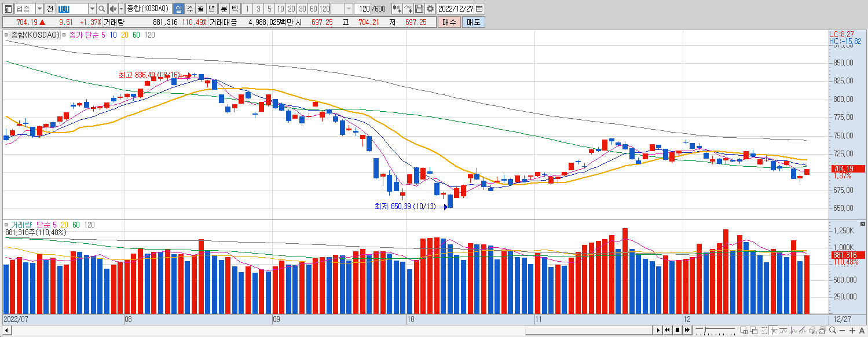Open the calendar picker icon
This screenshot has width=868, height=337.
(480, 9)
